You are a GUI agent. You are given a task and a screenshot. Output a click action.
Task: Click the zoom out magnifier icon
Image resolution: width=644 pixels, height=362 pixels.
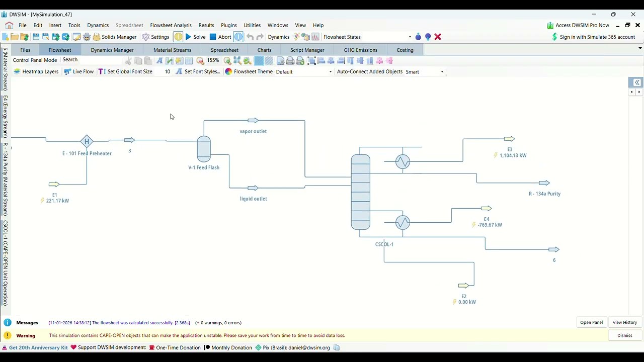tap(200, 60)
